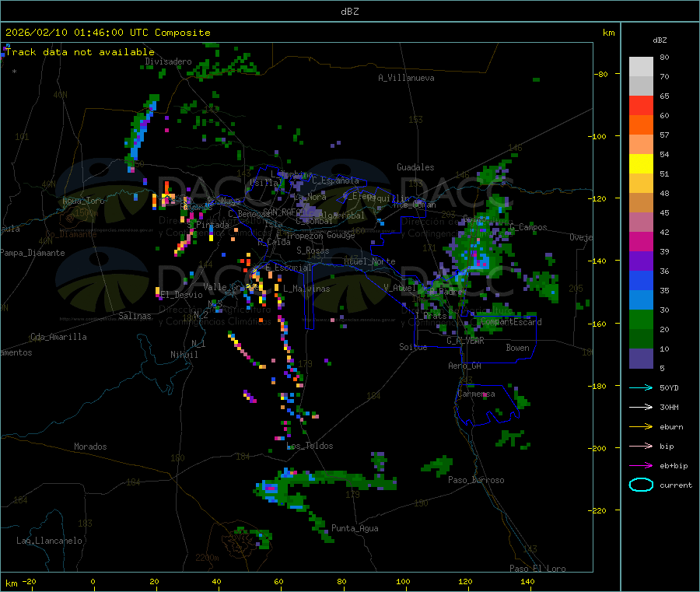Click the 'Punta_Agua' place label
The image size is (700, 592).
[x=355, y=528]
